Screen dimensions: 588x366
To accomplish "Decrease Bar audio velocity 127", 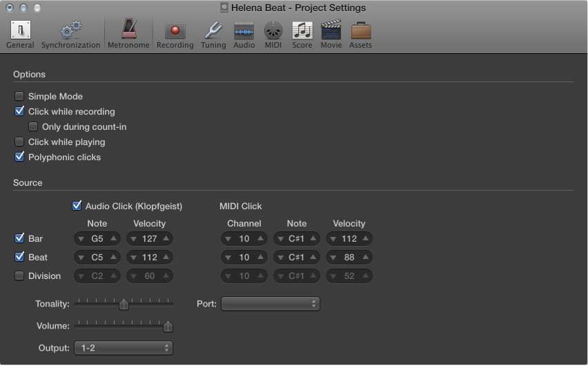I will coord(133,239).
